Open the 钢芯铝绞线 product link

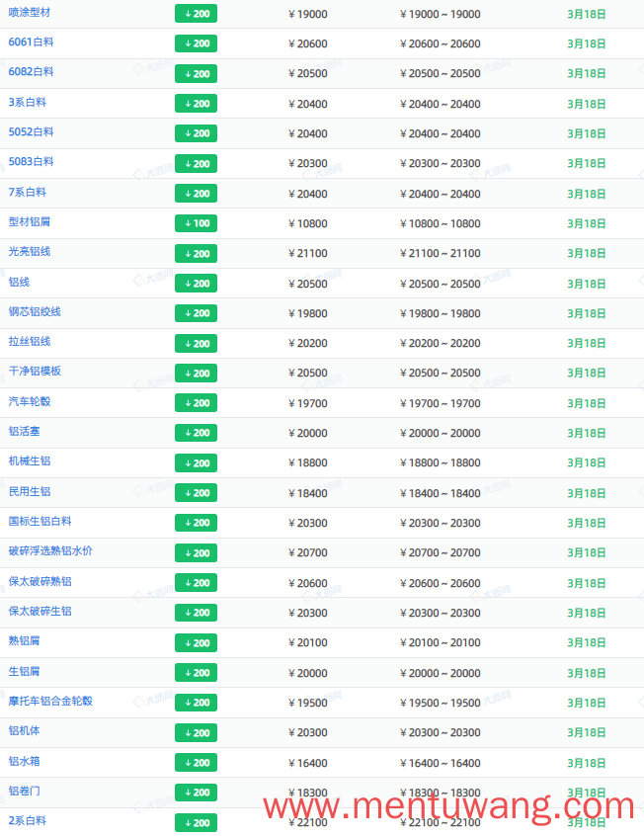35,312
